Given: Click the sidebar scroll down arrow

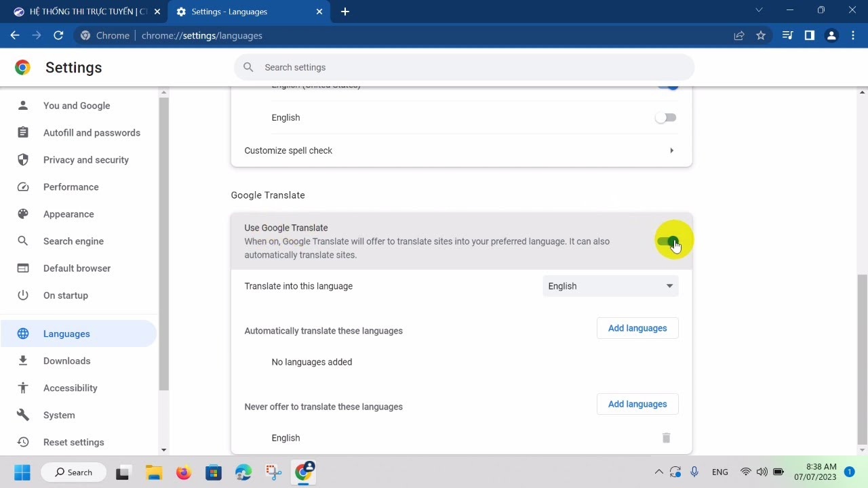Looking at the screenshot, I should coord(163,450).
